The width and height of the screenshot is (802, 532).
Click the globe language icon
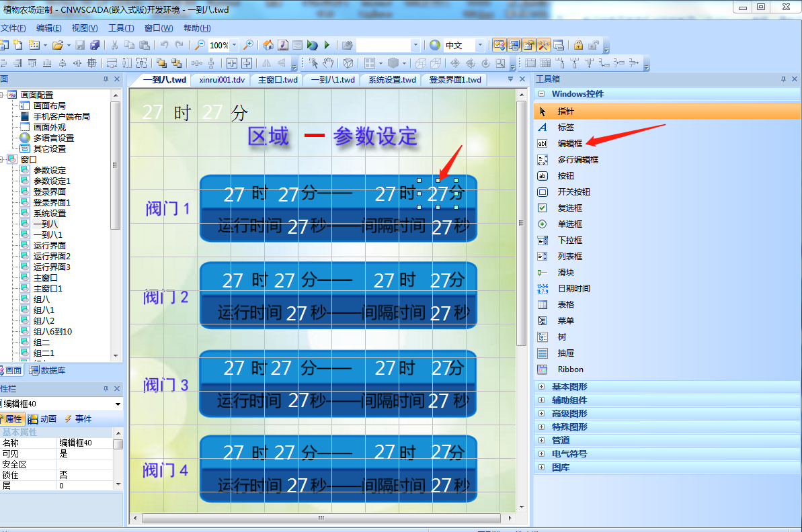coord(435,46)
